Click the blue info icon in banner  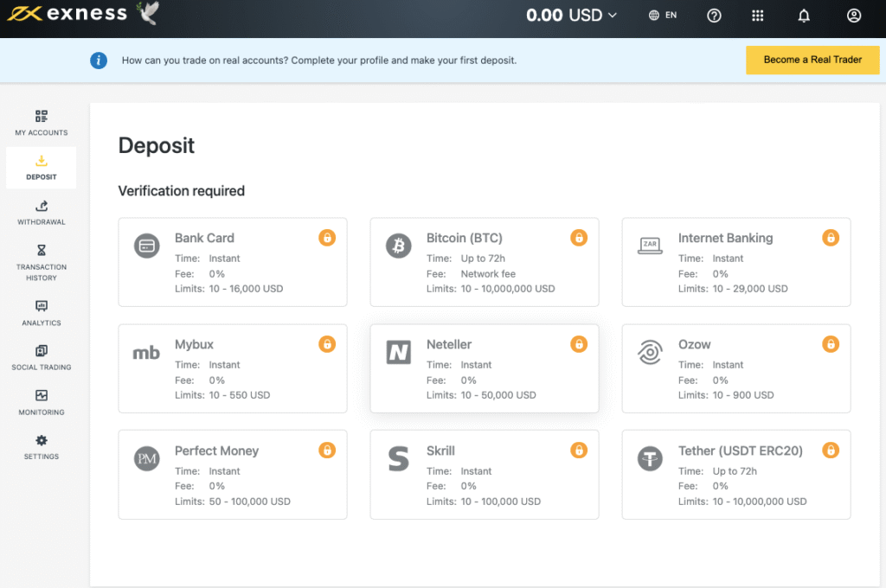[x=99, y=61]
